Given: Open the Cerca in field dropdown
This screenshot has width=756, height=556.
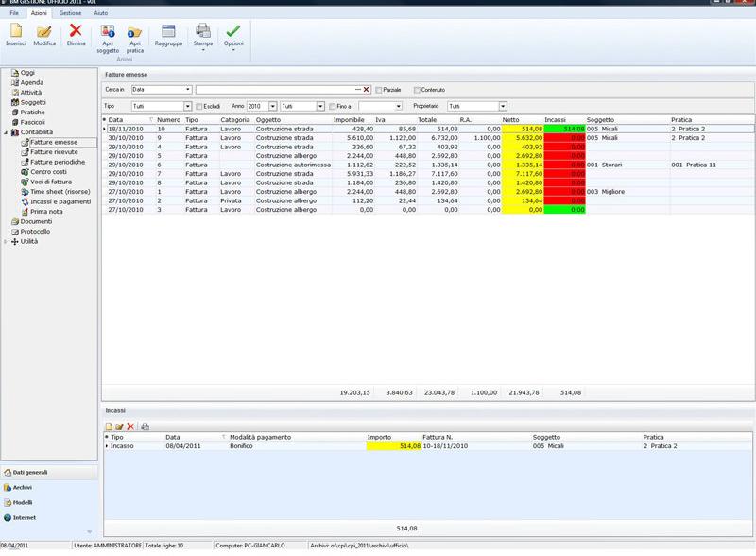Looking at the screenshot, I should pyautogui.click(x=188, y=89).
